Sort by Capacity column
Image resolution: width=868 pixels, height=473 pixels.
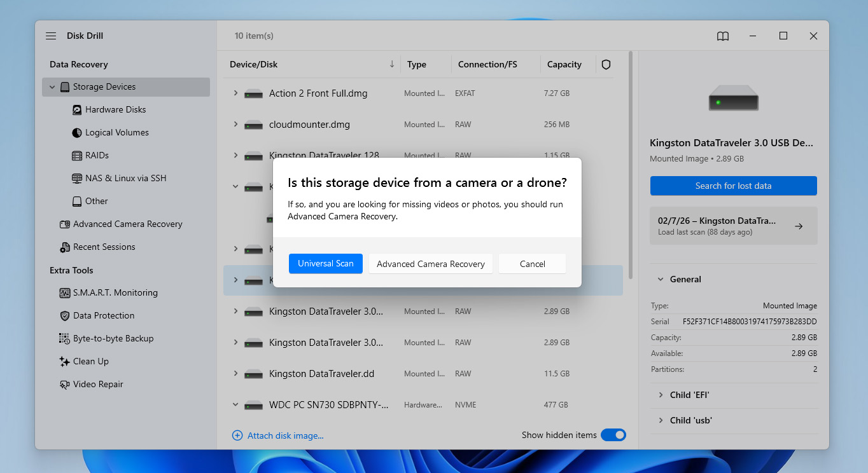[x=564, y=64]
